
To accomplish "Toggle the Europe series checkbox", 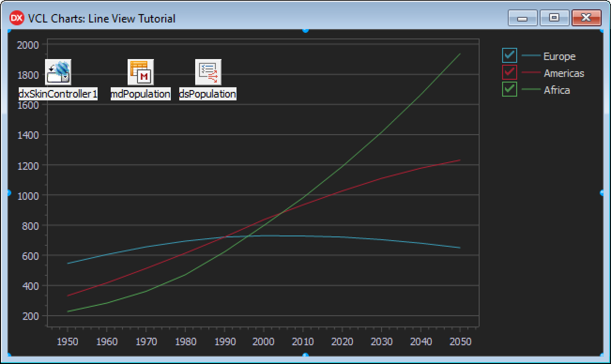I will pos(509,56).
